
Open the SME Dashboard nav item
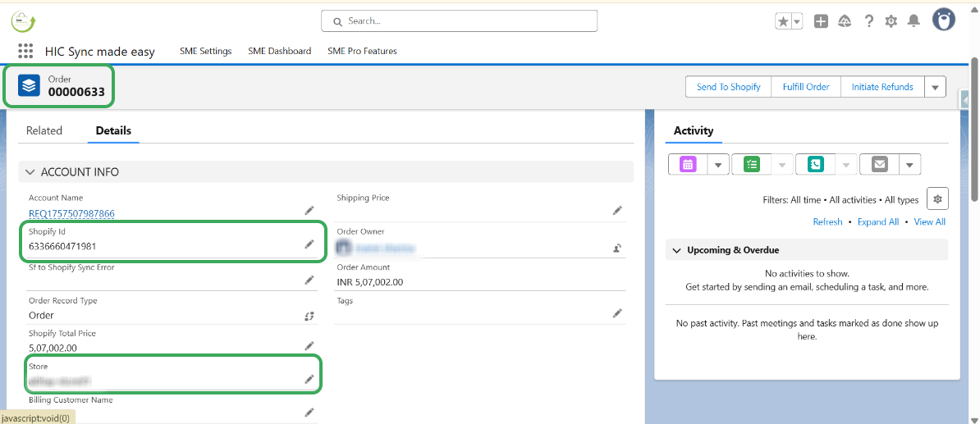pos(279,51)
